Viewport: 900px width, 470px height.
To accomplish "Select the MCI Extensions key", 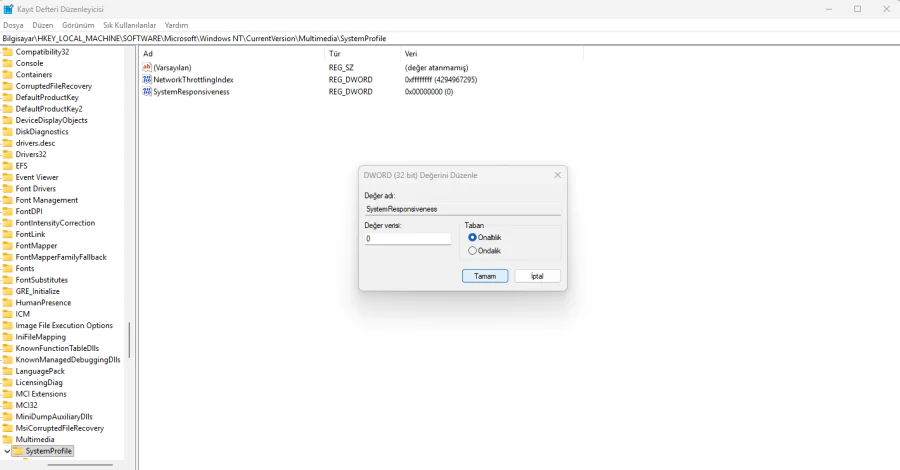I will [x=41, y=394].
